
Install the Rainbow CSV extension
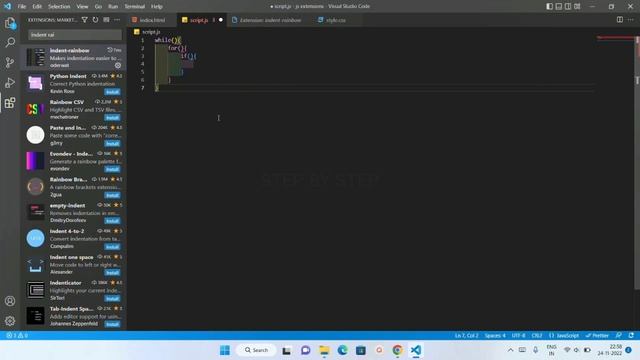[x=112, y=118]
